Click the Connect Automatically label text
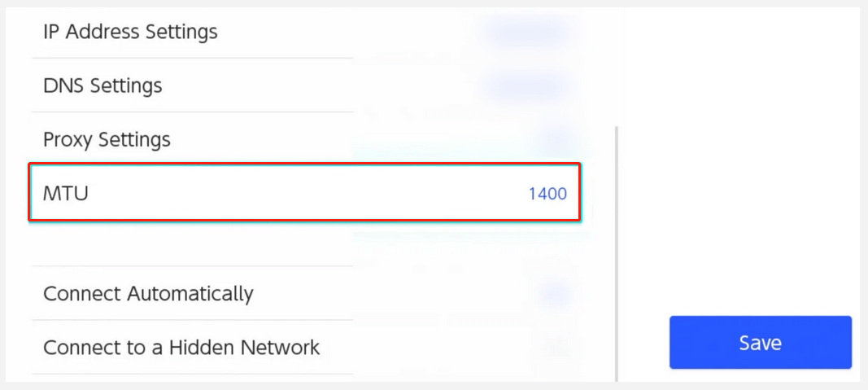 pyautogui.click(x=148, y=294)
